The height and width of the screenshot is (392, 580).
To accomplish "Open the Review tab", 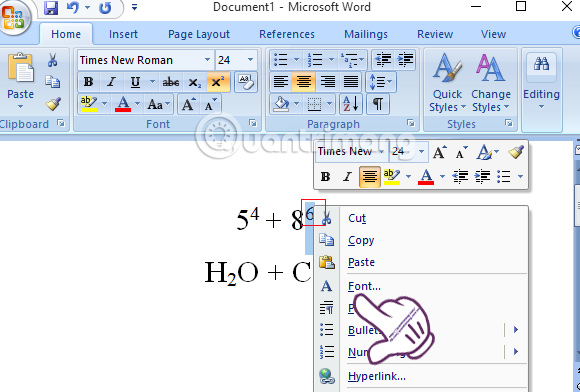I will click(x=435, y=34).
